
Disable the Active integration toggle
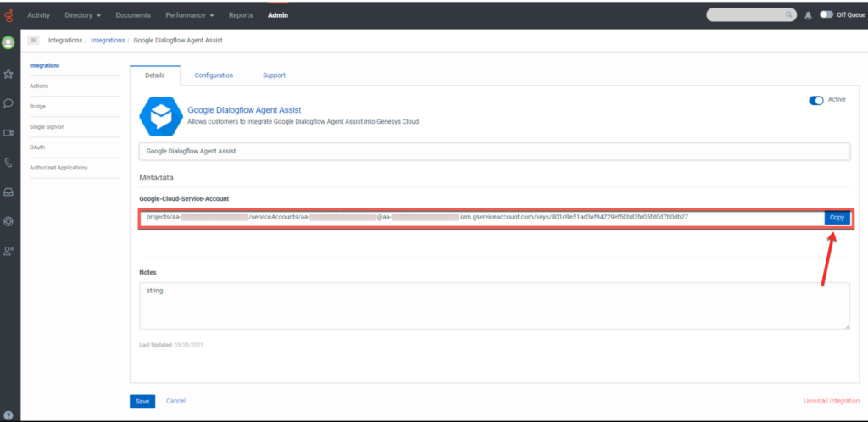point(816,100)
